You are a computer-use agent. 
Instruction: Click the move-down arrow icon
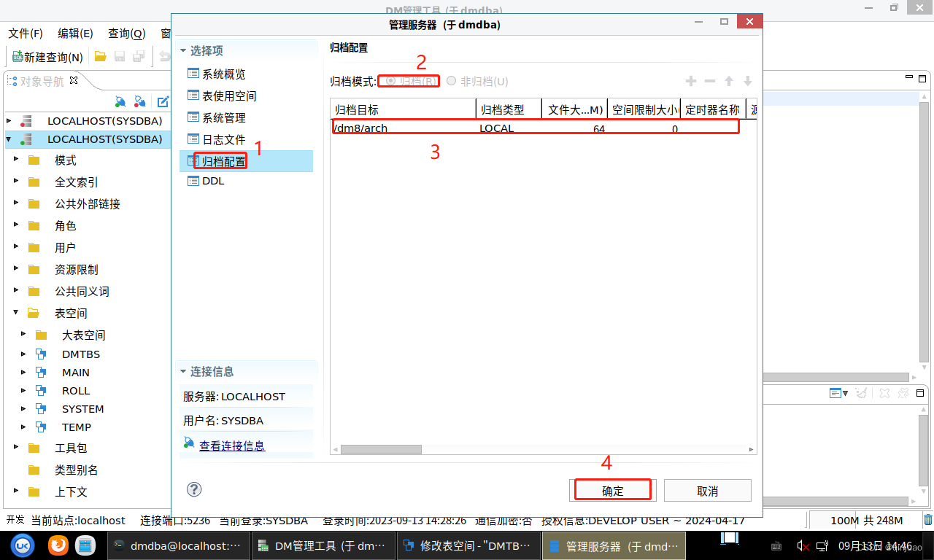(748, 81)
